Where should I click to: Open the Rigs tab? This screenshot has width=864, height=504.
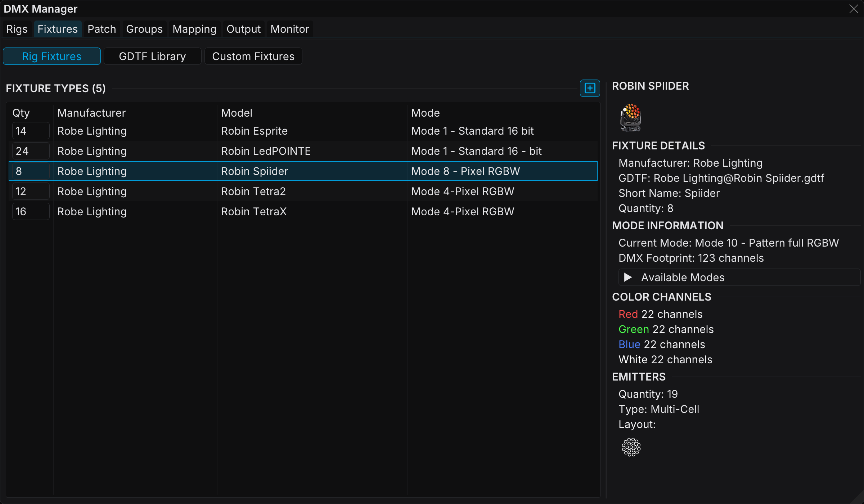(x=17, y=29)
